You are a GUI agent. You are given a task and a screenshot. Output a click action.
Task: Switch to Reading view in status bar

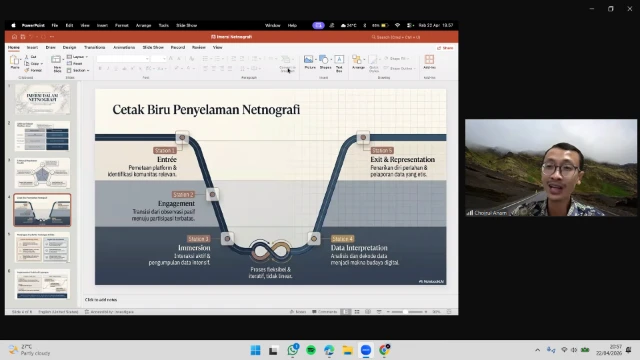(x=368, y=312)
